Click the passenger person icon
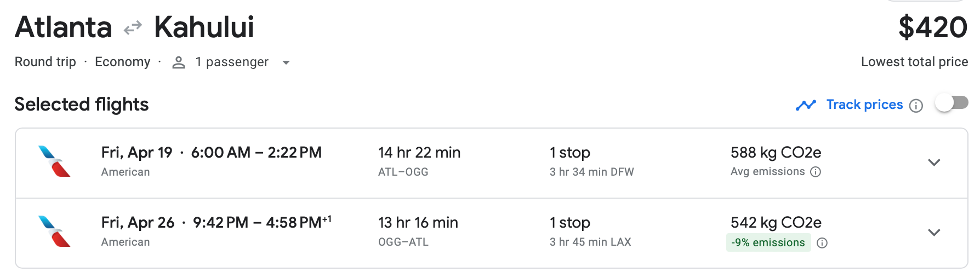The width and height of the screenshot is (980, 278). tap(178, 62)
